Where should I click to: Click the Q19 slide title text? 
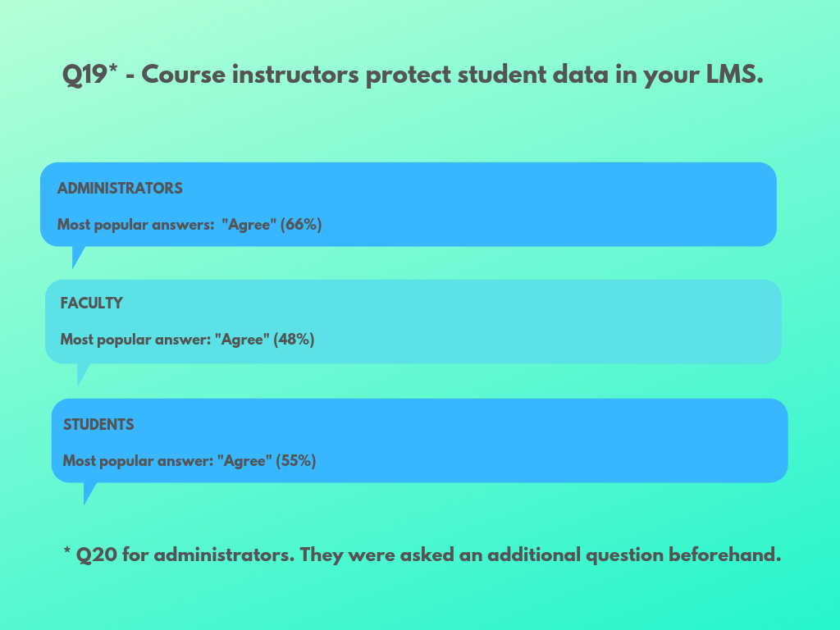[x=413, y=75]
